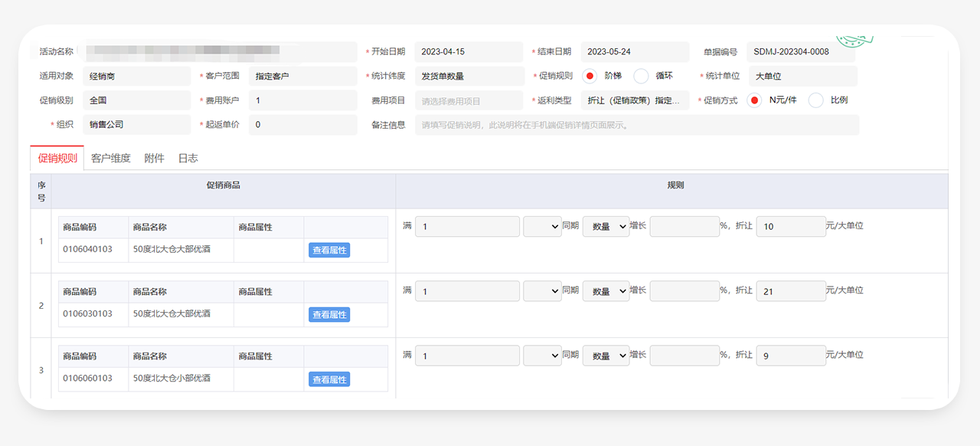Switch to the 客户维度 tab
Screen dimensions: 980x446
point(110,158)
